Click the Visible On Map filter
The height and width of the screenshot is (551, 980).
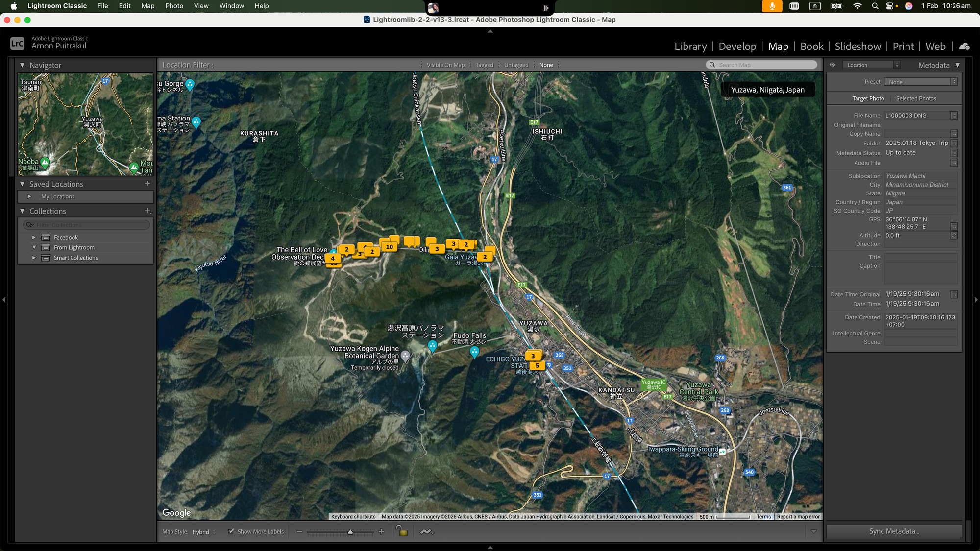[445, 64]
